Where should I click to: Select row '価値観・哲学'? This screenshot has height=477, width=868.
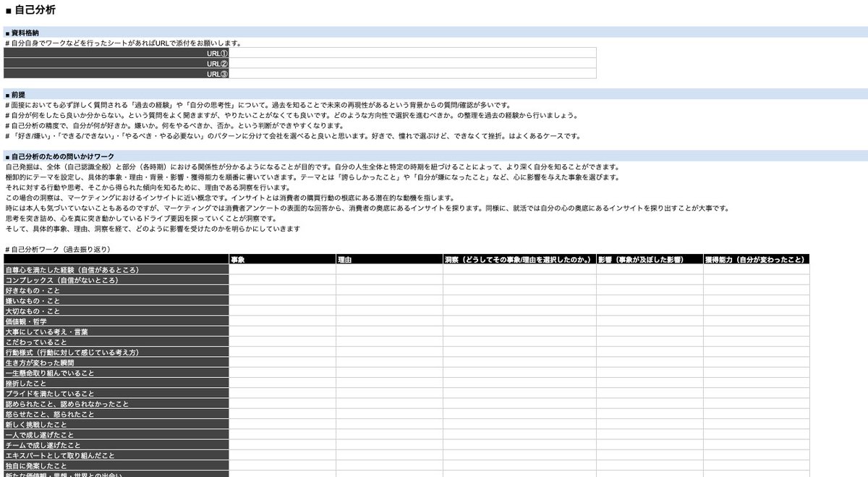116,321
